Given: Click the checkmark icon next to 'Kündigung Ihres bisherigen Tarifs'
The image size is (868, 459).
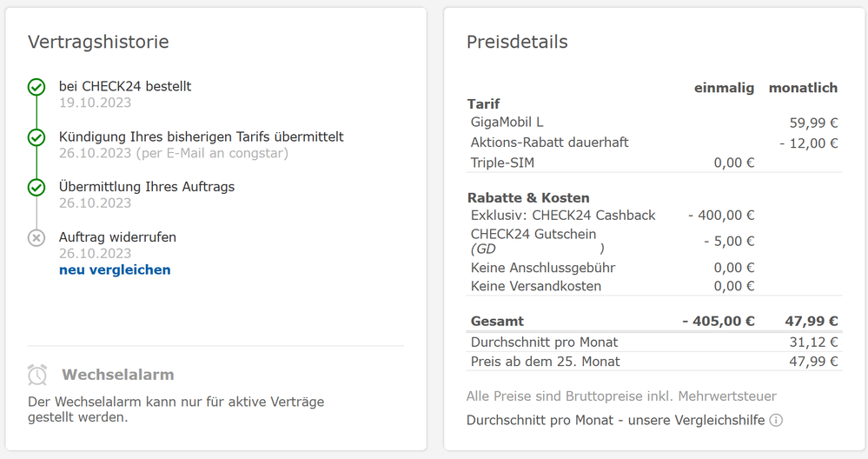Looking at the screenshot, I should (x=36, y=137).
